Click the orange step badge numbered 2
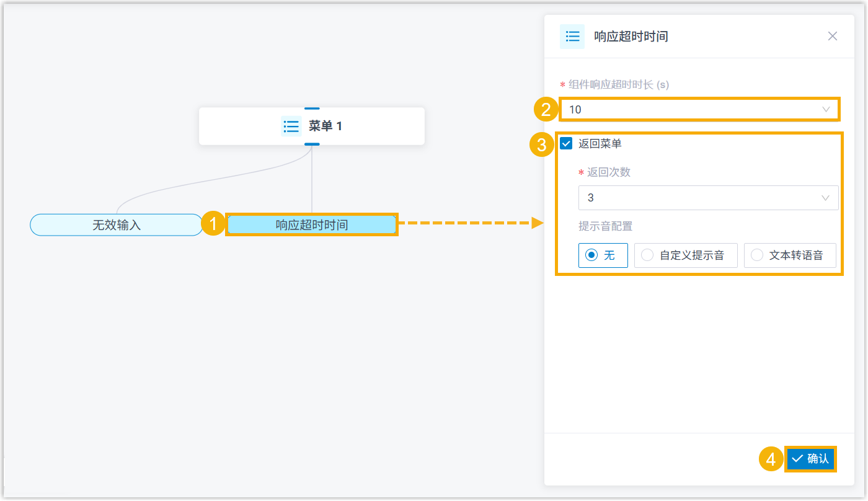This screenshot has width=868, height=501. pyautogui.click(x=546, y=110)
